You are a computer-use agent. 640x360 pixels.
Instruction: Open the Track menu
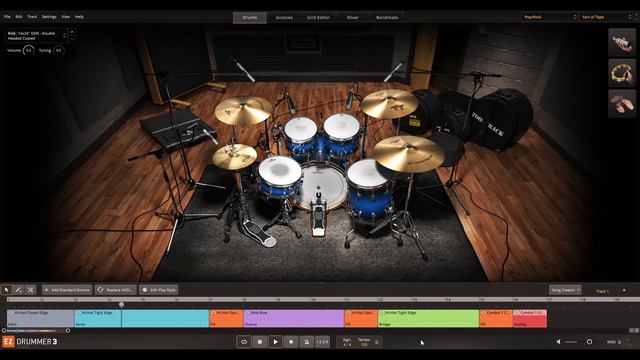(x=32, y=17)
